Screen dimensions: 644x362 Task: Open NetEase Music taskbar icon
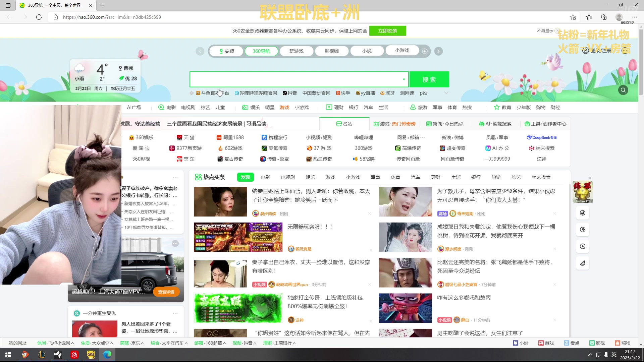[x=74, y=355]
